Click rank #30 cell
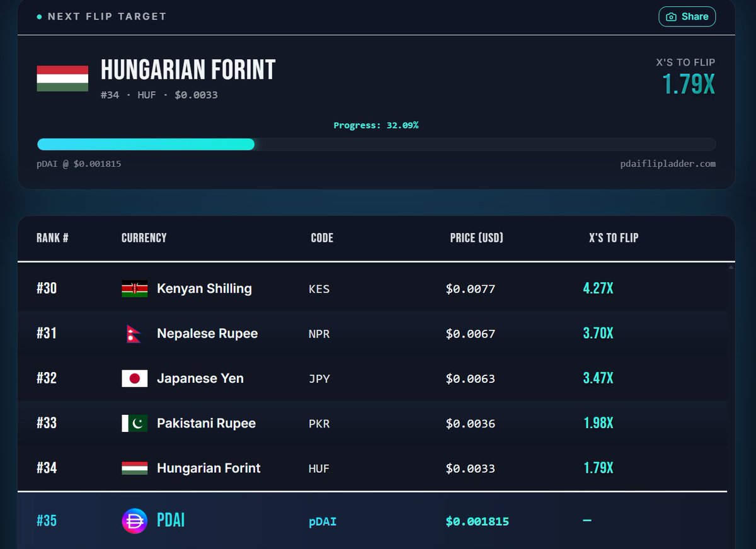 pyautogui.click(x=47, y=289)
